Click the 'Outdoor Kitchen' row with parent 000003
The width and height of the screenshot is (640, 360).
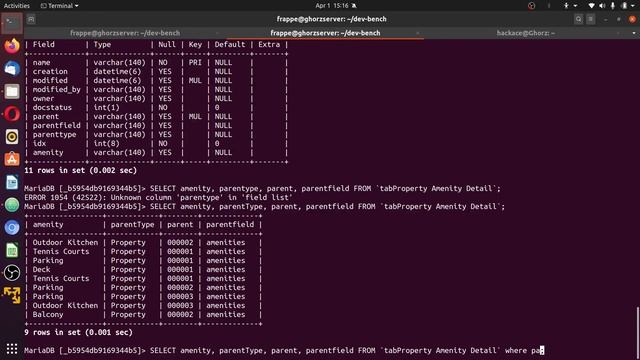click(142, 306)
